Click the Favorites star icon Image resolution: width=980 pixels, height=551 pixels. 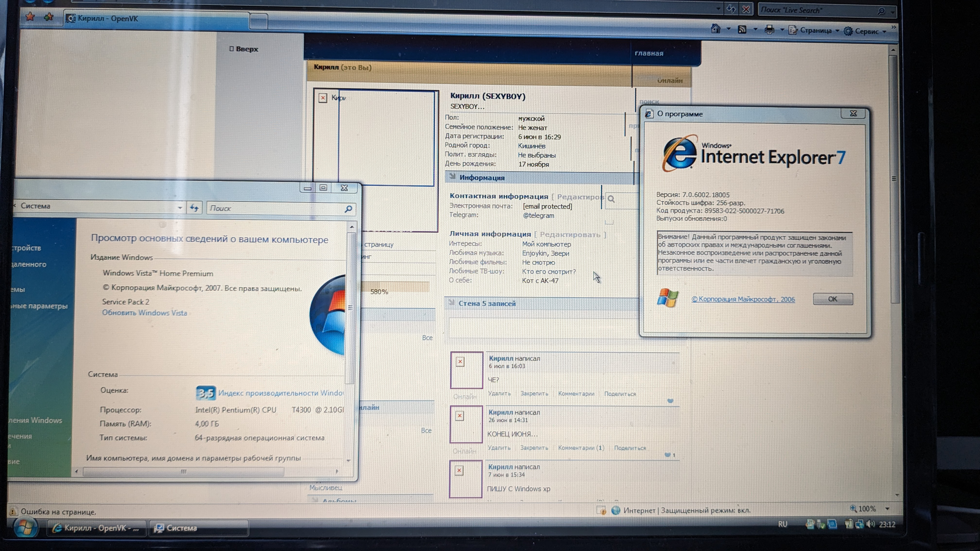point(30,17)
